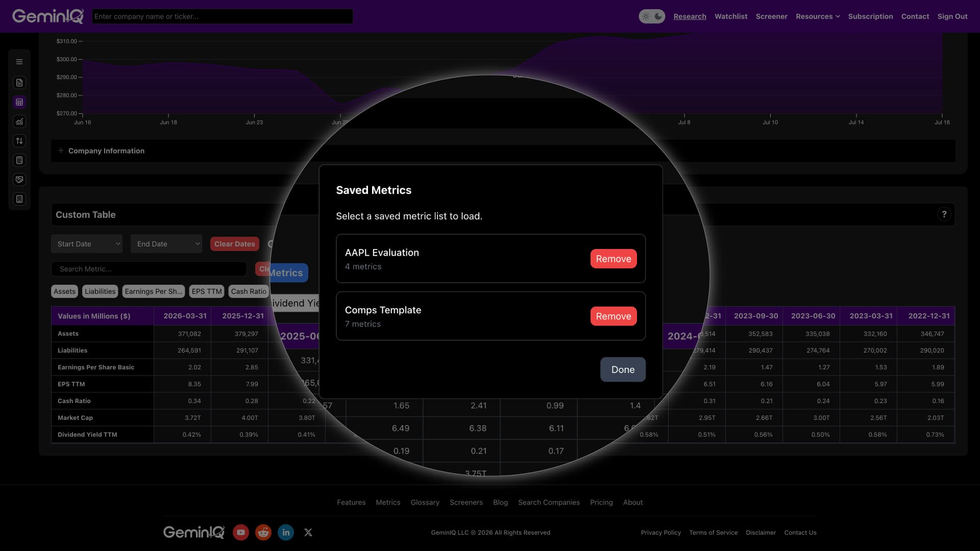The image size is (980, 551).
Task: Open the End Date dropdown
Action: (166, 244)
